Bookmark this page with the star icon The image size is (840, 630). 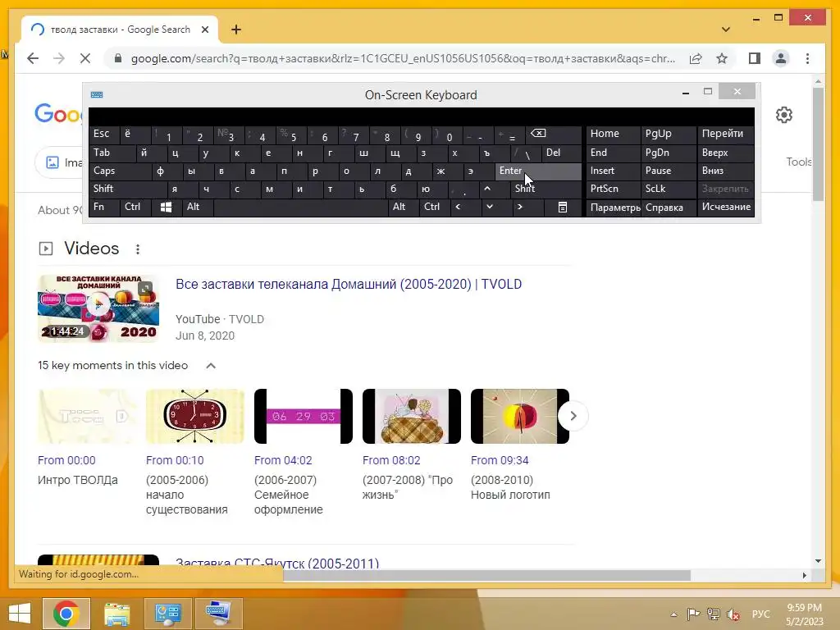(x=722, y=58)
